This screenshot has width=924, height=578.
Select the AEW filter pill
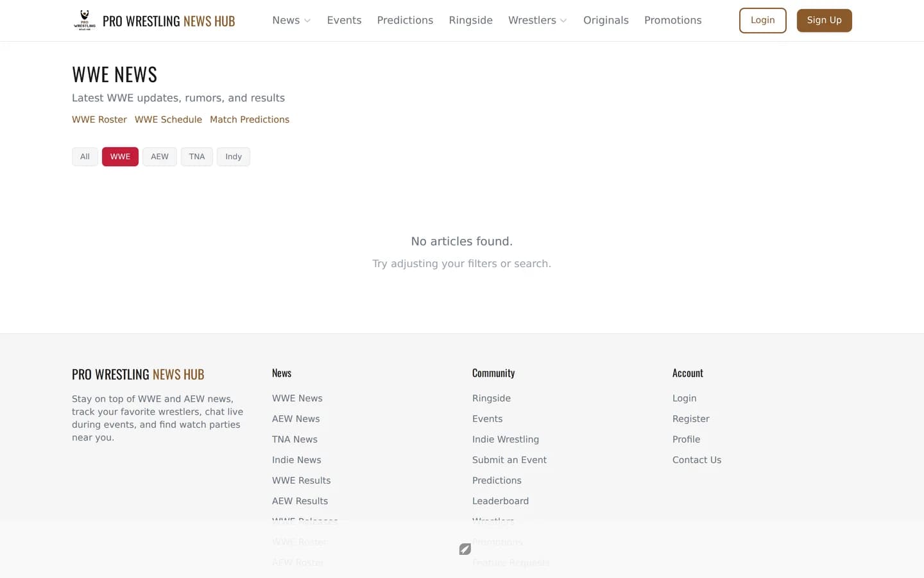(160, 157)
